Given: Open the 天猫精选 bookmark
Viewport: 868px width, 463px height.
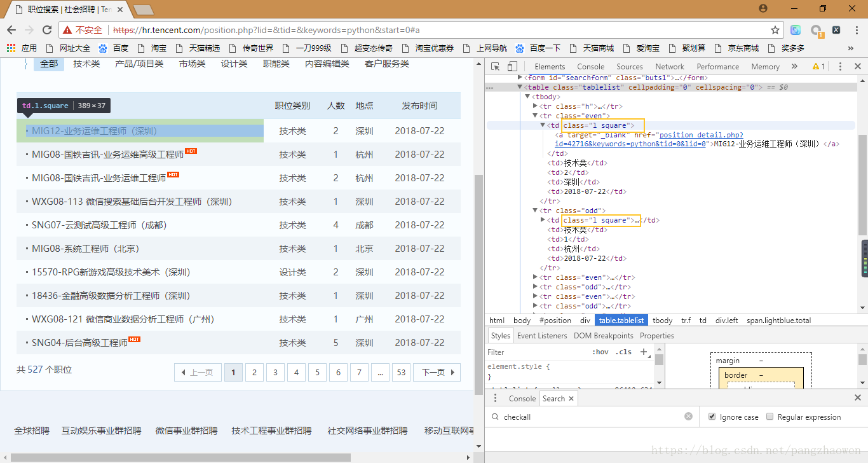Looking at the screenshot, I should point(197,48).
